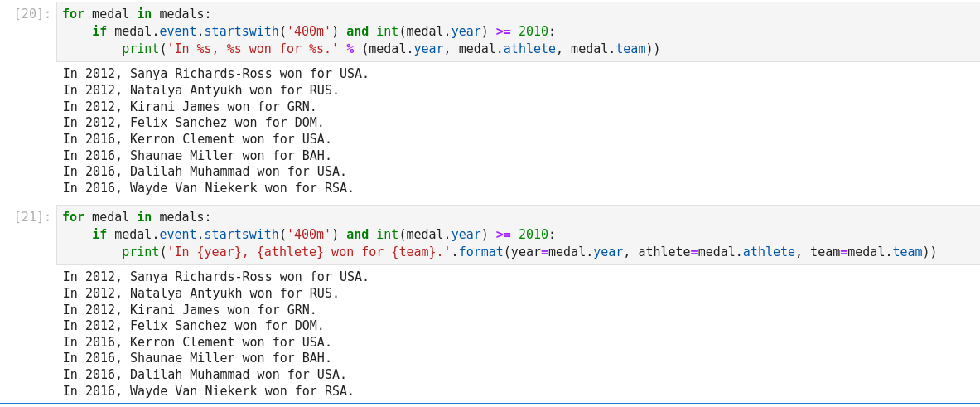Click the 'for medal in medals' line in cell 20
The image size is (980, 407).
coord(136,14)
